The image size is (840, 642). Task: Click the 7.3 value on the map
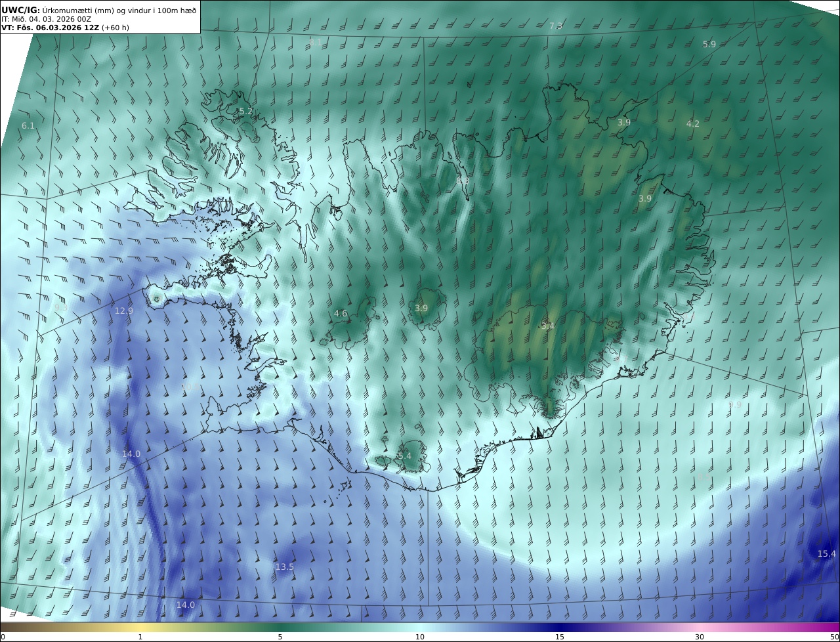click(556, 26)
